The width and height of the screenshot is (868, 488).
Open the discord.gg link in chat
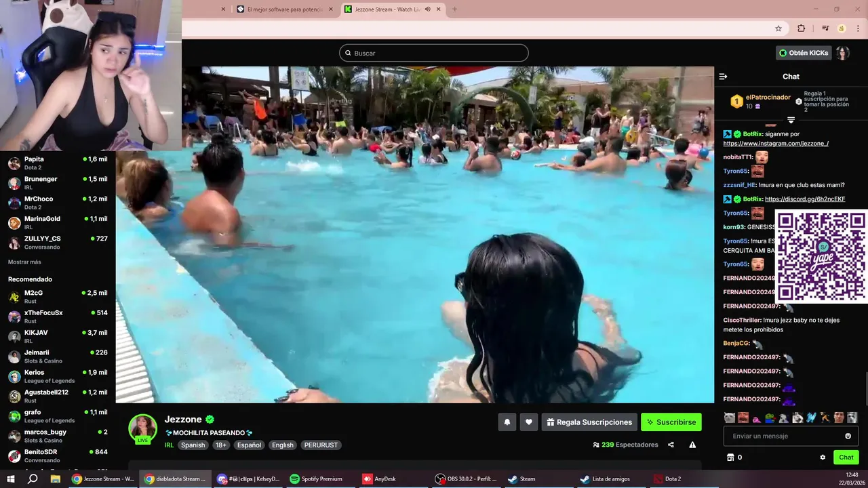click(805, 199)
